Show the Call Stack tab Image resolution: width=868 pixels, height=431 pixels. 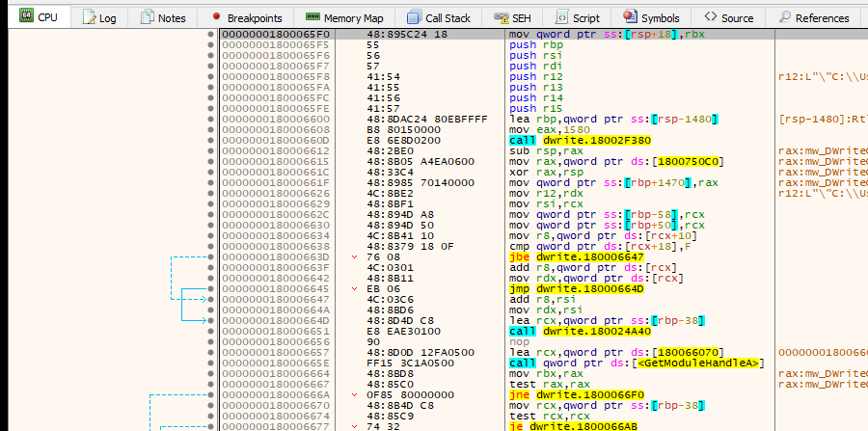(438, 17)
